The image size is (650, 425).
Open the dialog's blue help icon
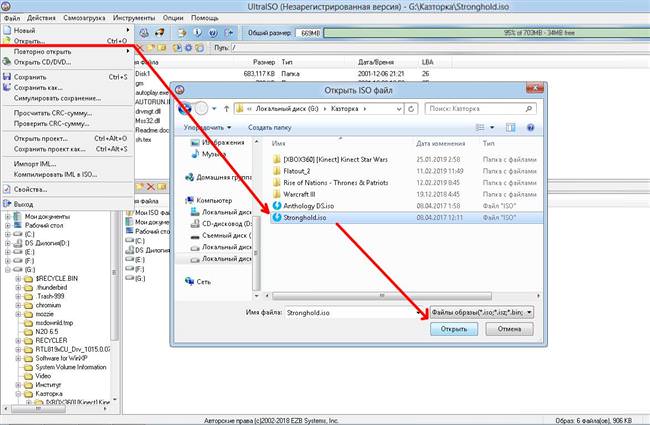point(530,128)
